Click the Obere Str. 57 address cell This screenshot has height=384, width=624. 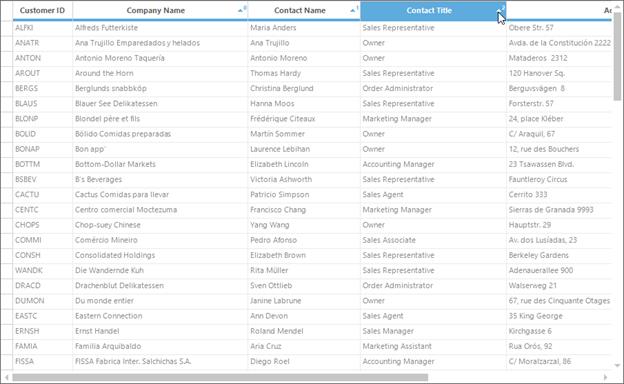559,28
